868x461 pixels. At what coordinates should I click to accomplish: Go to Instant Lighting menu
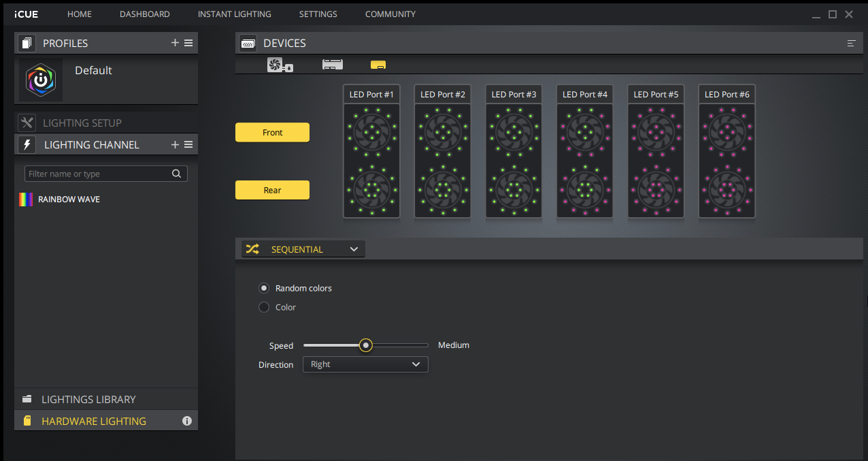click(234, 14)
